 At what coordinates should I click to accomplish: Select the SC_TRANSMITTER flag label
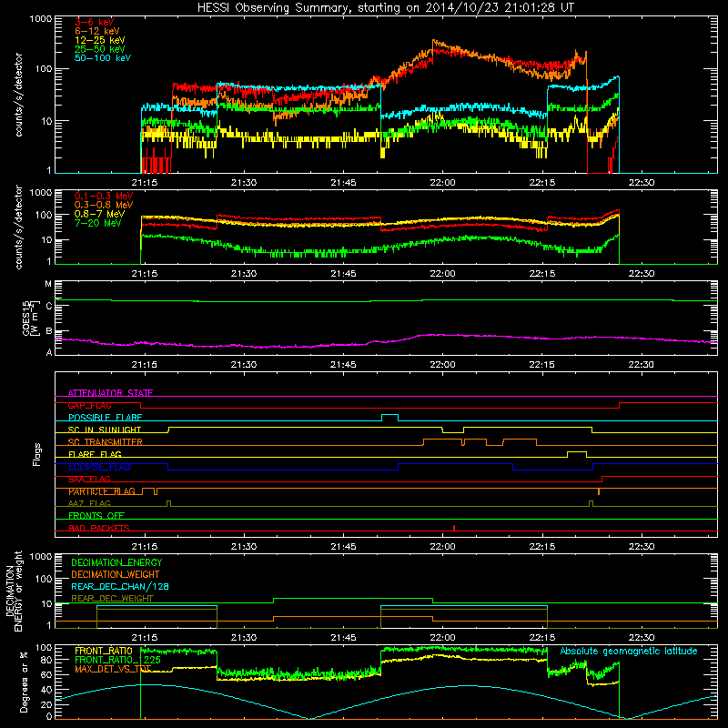click(x=105, y=442)
